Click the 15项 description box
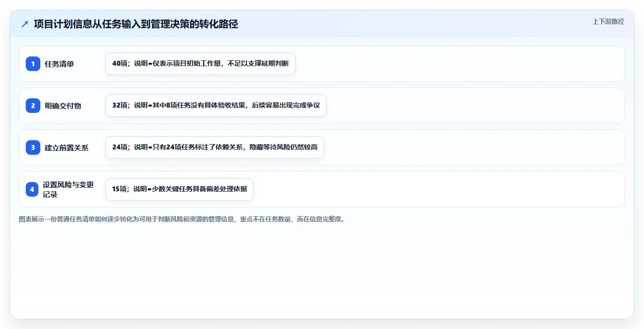Image resolution: width=644 pixels, height=329 pixels. [179, 189]
